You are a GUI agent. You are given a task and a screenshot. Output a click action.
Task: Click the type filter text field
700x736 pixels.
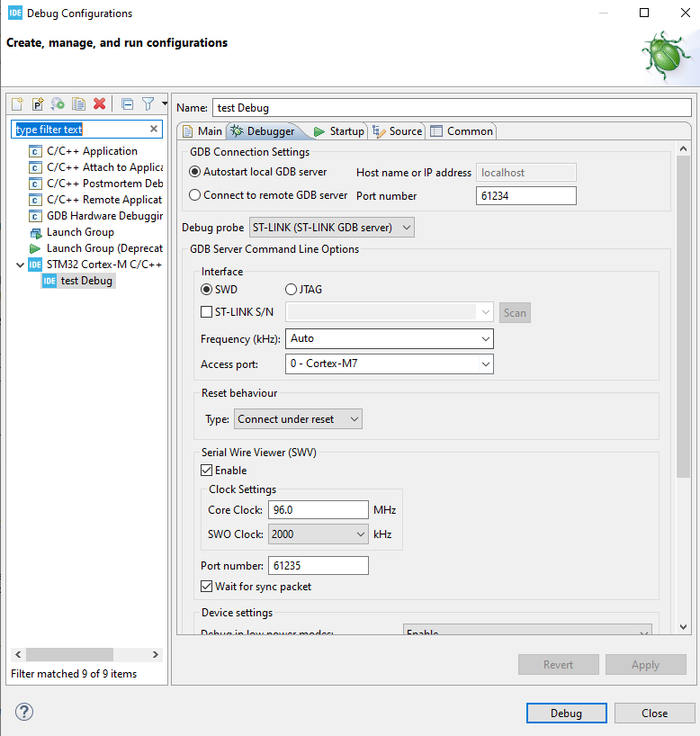point(80,129)
